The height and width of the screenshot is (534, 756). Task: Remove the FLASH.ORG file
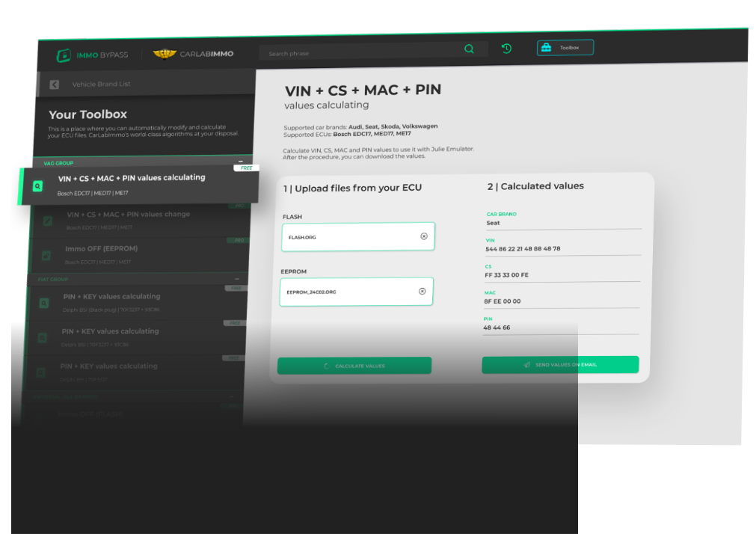pos(424,236)
